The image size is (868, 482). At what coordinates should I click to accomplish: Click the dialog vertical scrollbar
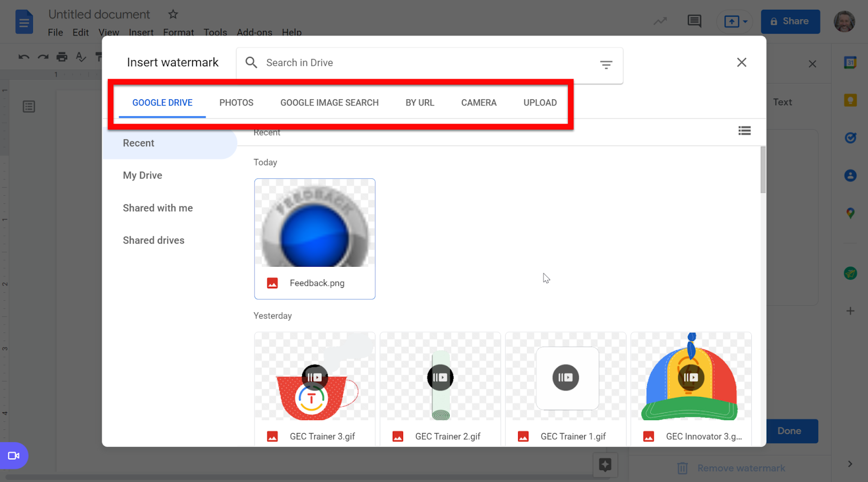tap(763, 170)
